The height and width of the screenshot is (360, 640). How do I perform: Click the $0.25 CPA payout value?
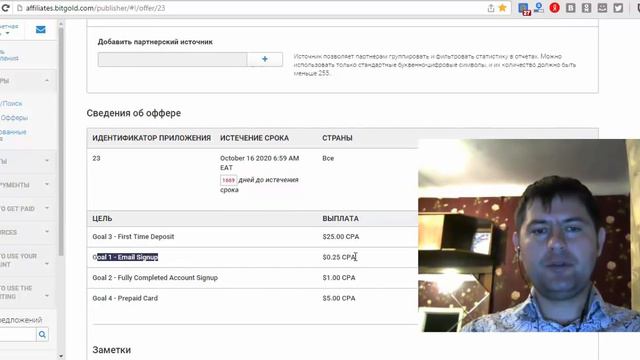339,257
